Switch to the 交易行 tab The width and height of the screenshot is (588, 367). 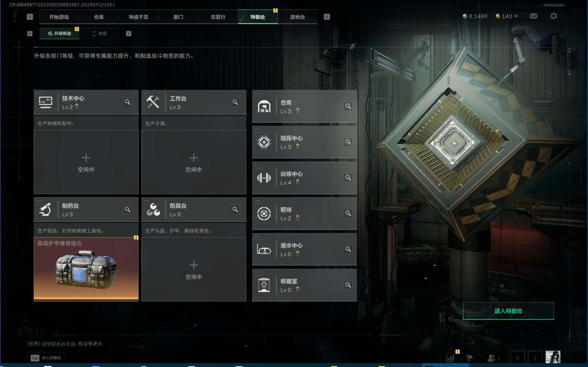pos(218,17)
